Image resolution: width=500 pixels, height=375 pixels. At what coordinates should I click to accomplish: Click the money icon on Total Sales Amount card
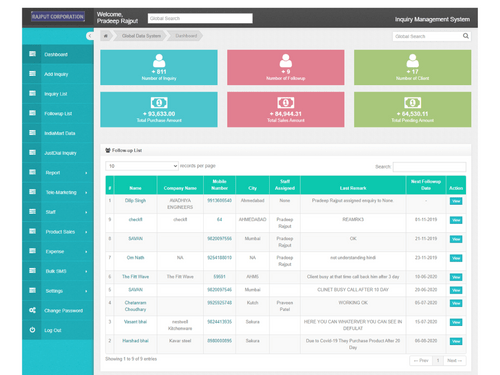click(x=286, y=103)
